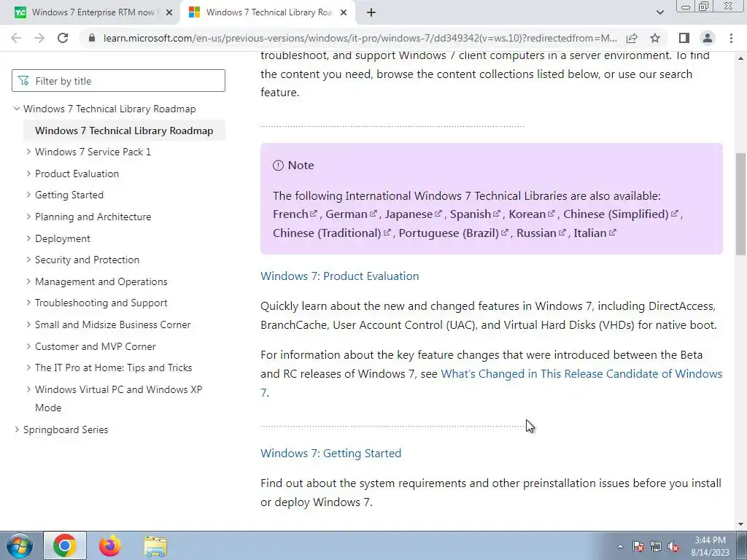Click the scrollbar up arrow
747x560 pixels.
(x=741, y=58)
